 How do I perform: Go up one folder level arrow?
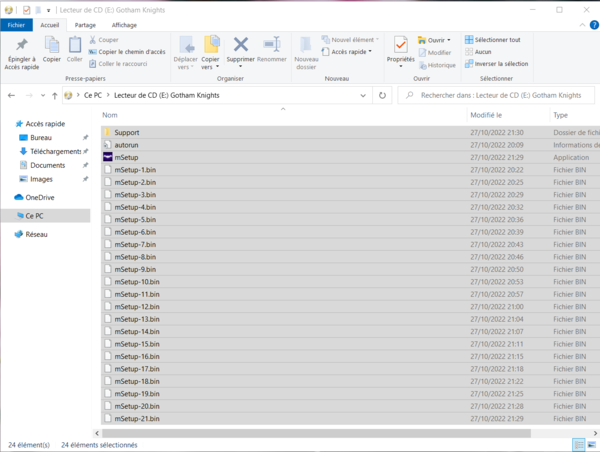tap(55, 96)
